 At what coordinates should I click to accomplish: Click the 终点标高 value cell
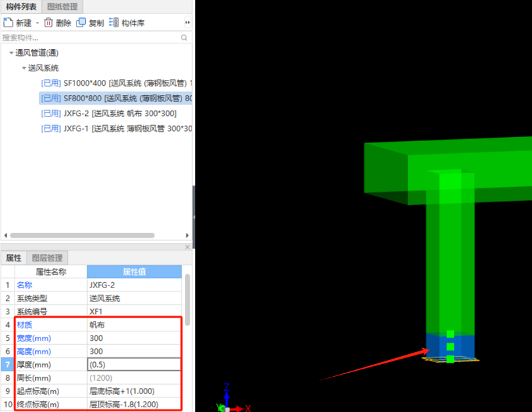134,404
